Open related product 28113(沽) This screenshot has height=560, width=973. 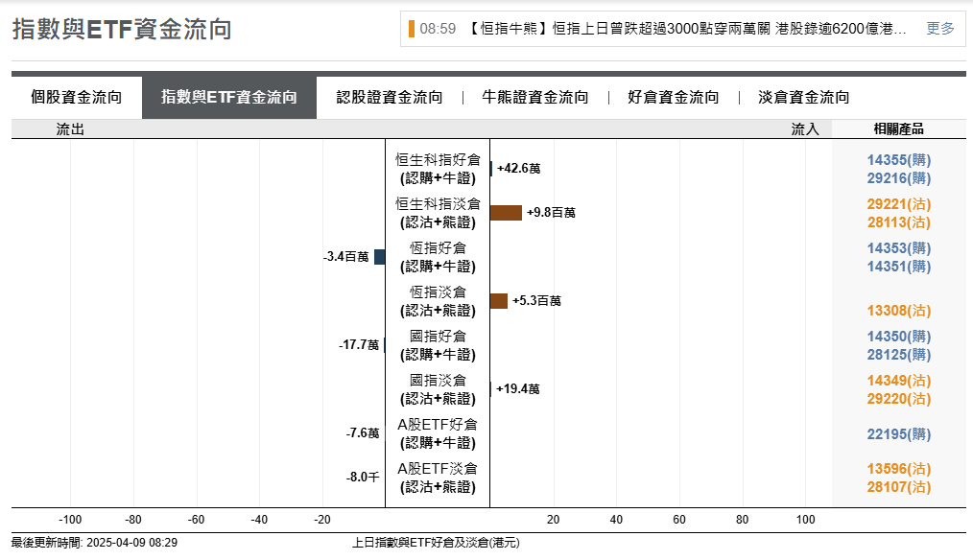[x=899, y=222]
